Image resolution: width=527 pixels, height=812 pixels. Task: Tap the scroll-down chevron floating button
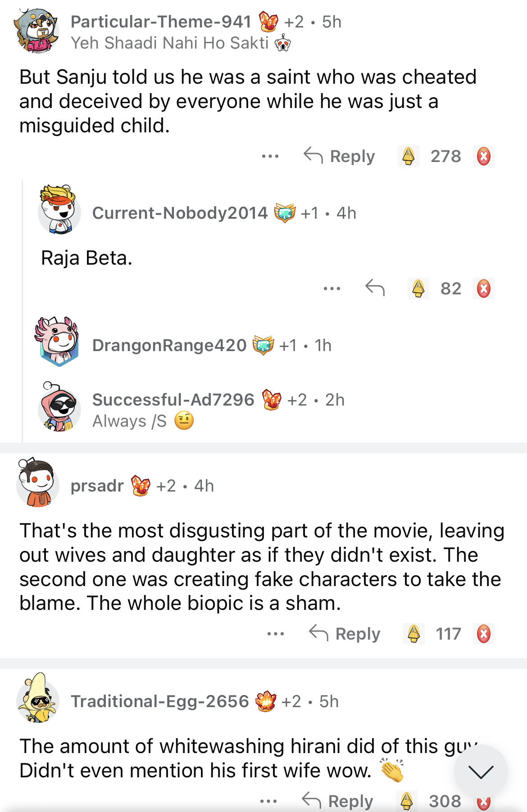(x=481, y=771)
